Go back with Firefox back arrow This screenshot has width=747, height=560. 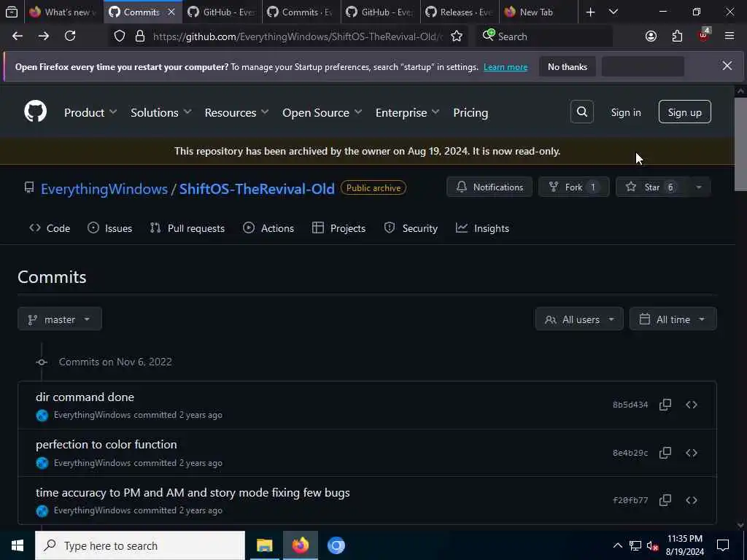click(18, 36)
